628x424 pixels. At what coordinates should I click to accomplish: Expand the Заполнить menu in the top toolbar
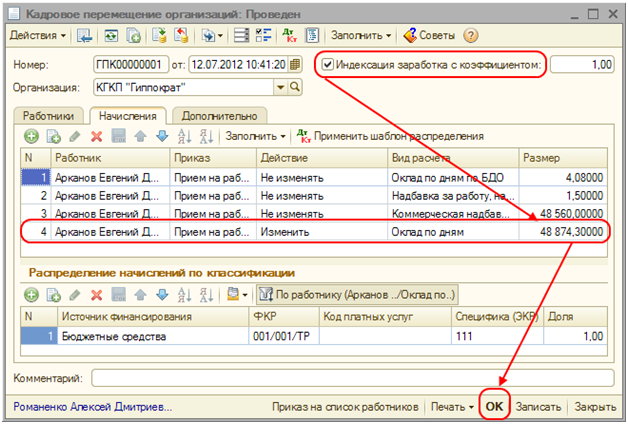point(361,36)
